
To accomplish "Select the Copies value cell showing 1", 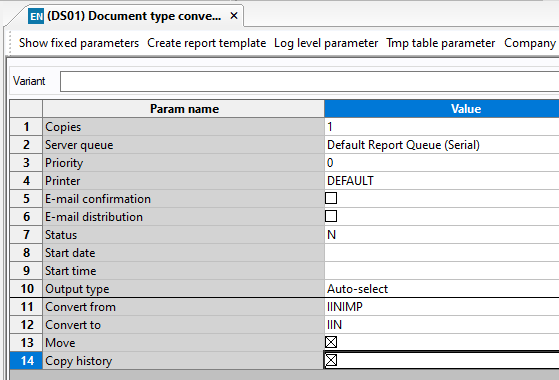I will (x=442, y=127).
